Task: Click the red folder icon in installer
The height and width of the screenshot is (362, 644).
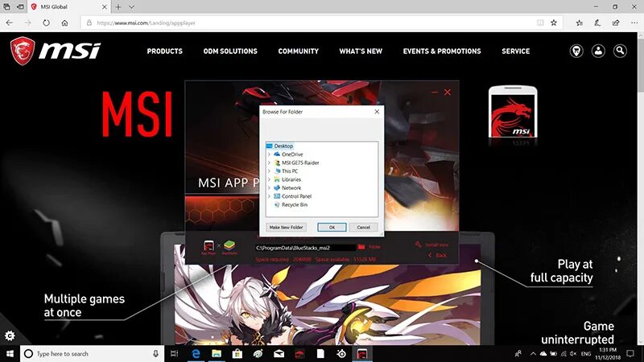Action: pos(361,247)
